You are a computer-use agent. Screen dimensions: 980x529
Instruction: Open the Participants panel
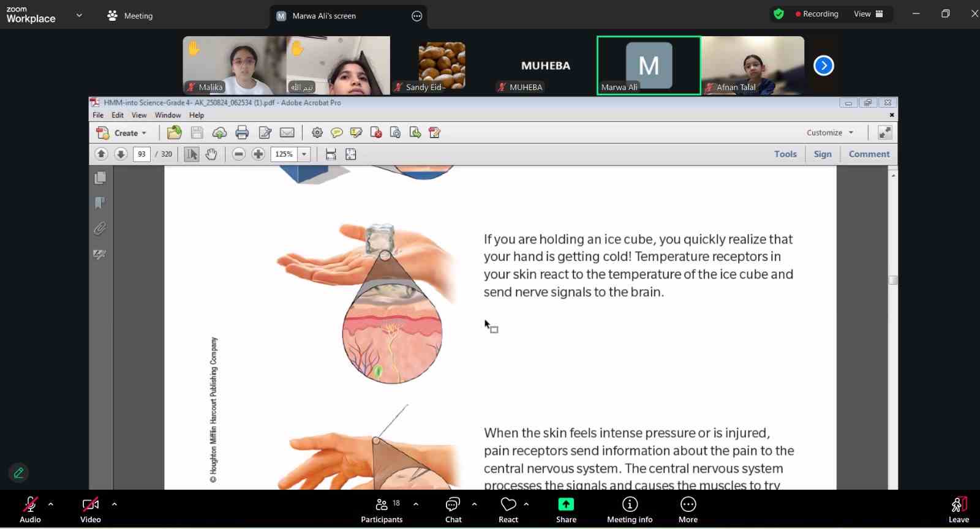382,509
